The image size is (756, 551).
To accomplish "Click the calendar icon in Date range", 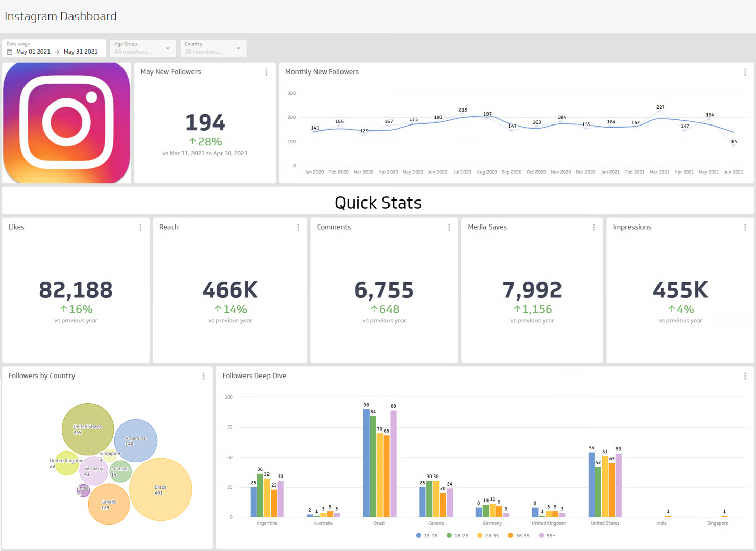I will click(10, 52).
